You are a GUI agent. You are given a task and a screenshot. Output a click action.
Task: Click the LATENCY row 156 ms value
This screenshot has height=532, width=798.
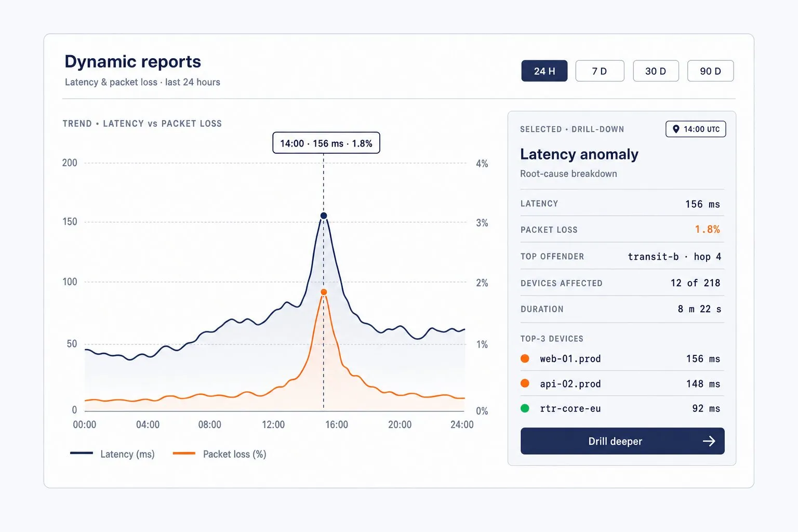pos(702,204)
